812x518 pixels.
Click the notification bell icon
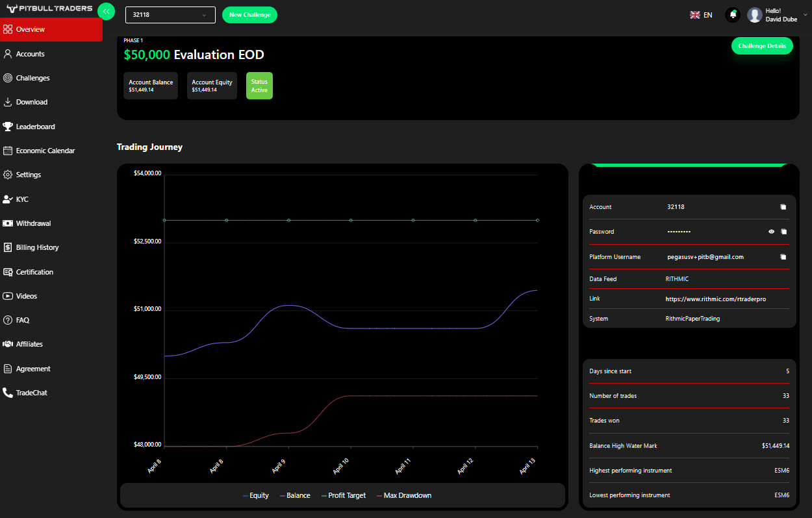point(733,15)
